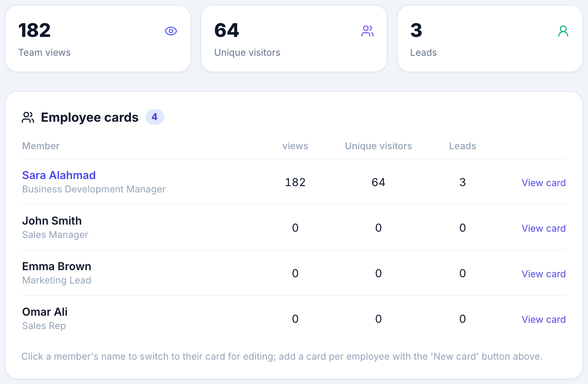This screenshot has height=384, width=588.
Task: View card for Omar Ali
Action: tap(544, 319)
